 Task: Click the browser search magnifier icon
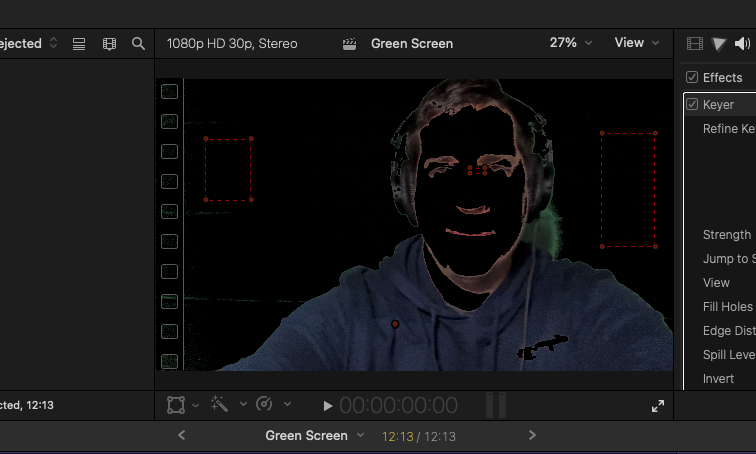pos(138,43)
